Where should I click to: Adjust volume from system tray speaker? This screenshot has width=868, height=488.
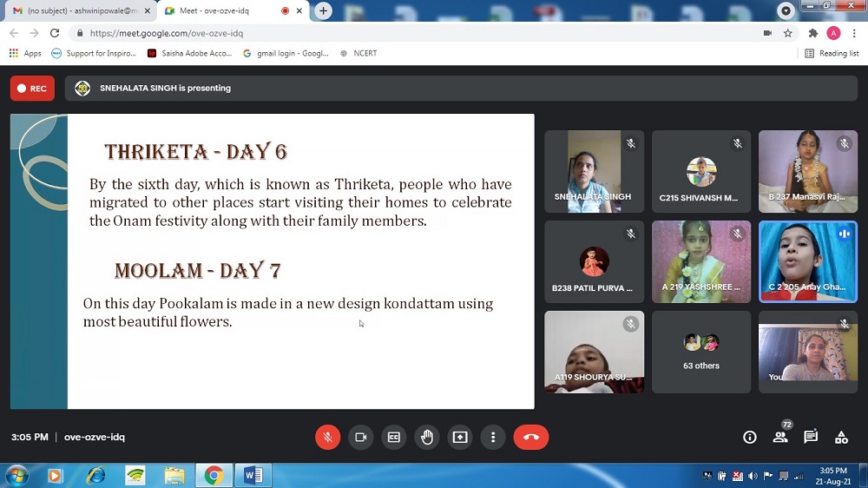753,476
